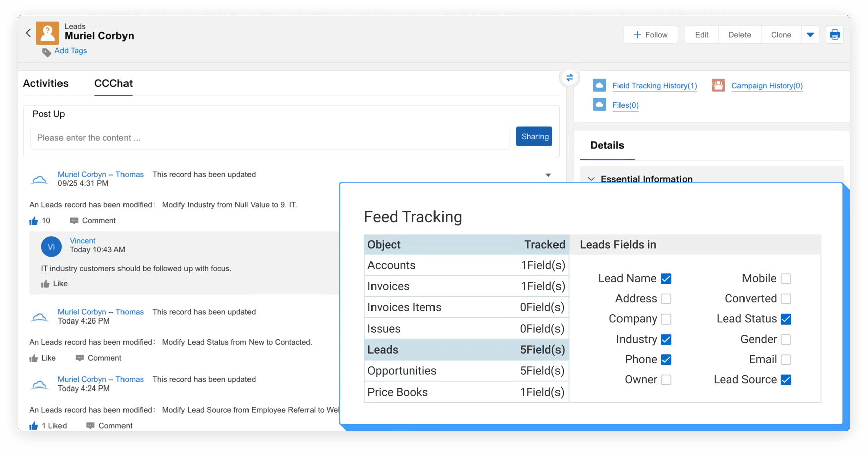Viewport: 868px width, 452px height.
Task: Click the Add Tags tag icon
Action: pos(46,52)
